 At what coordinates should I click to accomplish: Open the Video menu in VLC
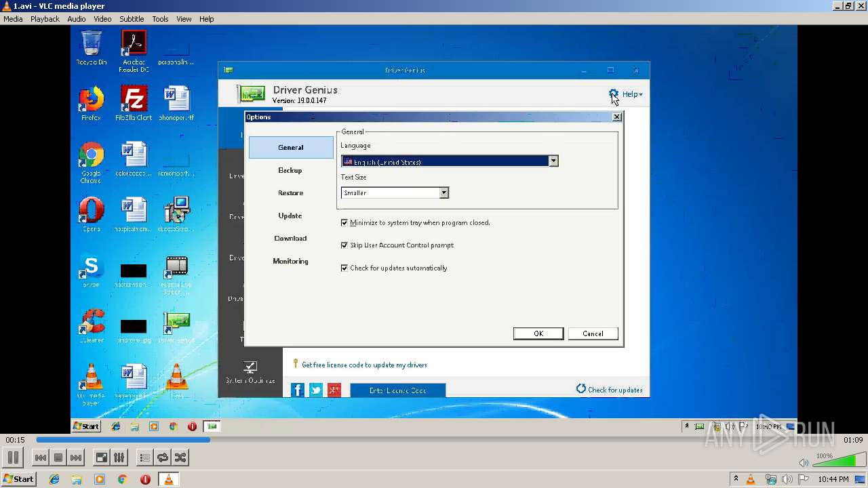click(102, 19)
